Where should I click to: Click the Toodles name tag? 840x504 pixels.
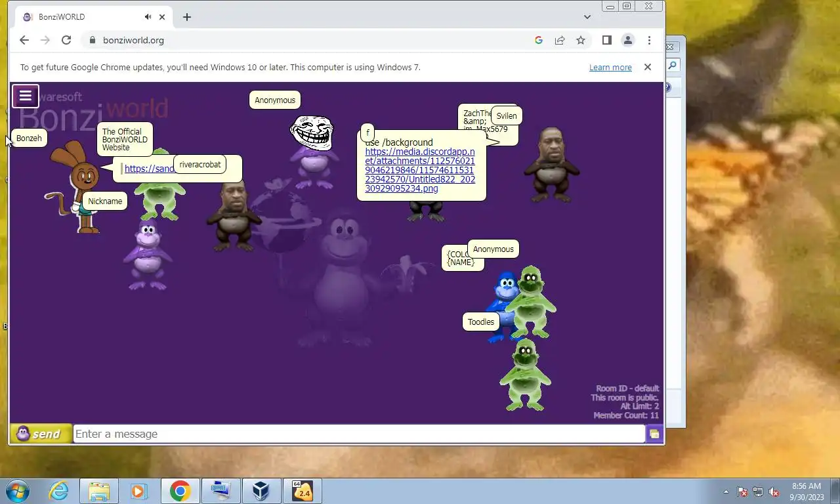[481, 322]
